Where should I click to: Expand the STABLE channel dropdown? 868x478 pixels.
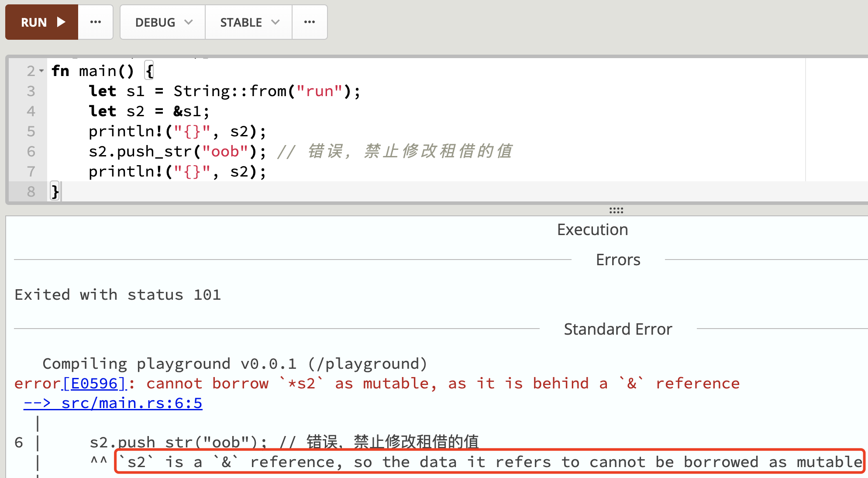tap(248, 22)
